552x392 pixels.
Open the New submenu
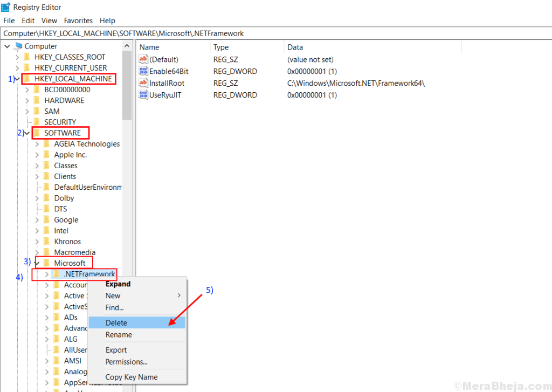(113, 295)
